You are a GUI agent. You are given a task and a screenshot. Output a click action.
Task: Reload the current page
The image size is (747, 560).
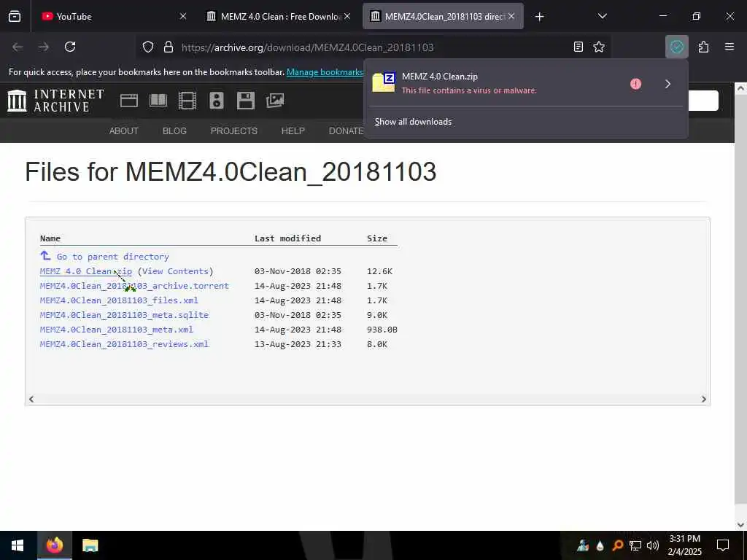tap(70, 47)
